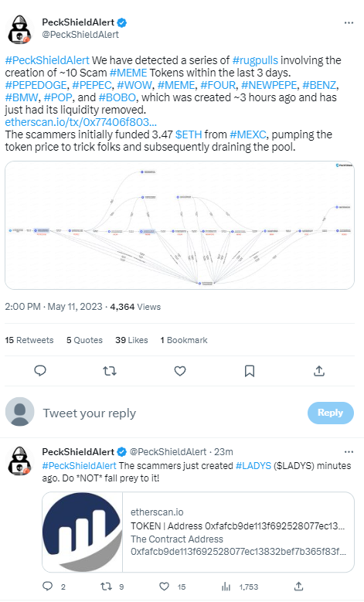Share the LADYS reply tweet

(x=298, y=586)
